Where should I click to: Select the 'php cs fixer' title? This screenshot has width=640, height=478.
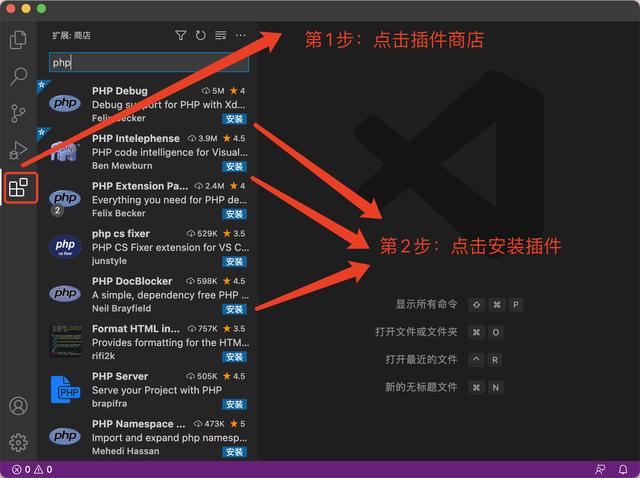tap(121, 233)
